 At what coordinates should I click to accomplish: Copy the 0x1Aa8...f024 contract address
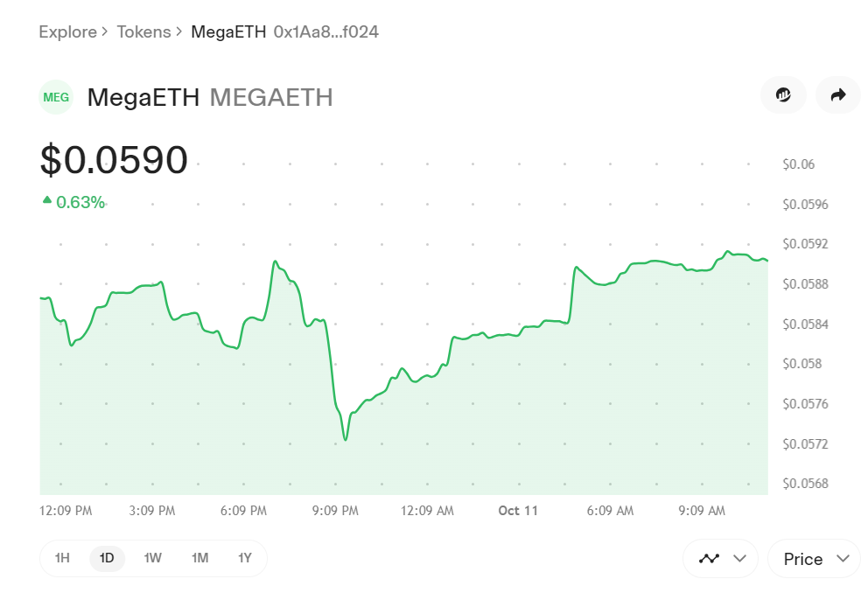(x=326, y=32)
